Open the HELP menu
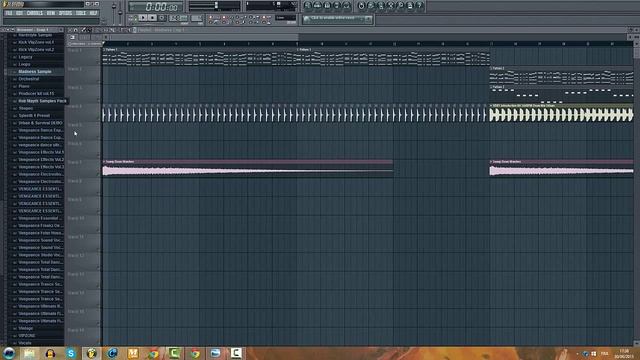 coord(93,13)
